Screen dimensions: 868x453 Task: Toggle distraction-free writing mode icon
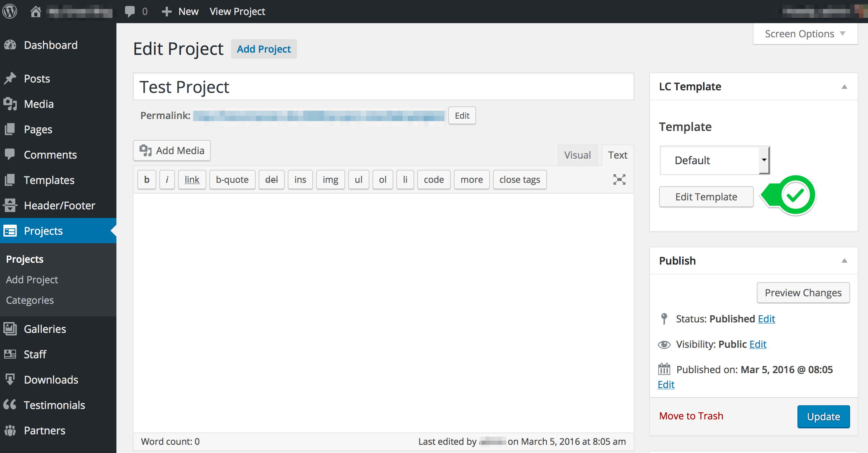point(619,179)
